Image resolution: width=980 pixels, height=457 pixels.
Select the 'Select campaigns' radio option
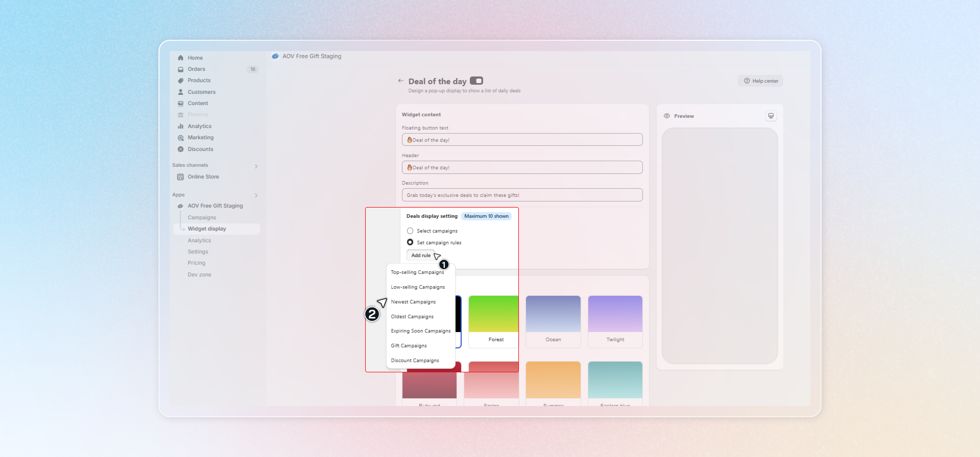410,231
